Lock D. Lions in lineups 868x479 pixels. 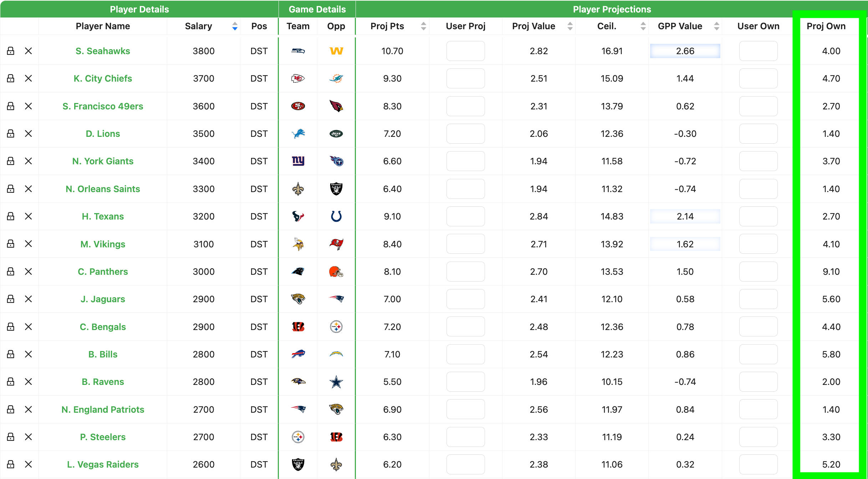[x=11, y=134]
